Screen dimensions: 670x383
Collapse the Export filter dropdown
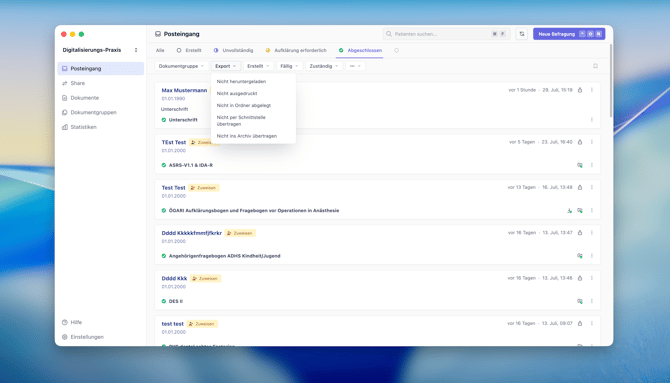pyautogui.click(x=226, y=66)
